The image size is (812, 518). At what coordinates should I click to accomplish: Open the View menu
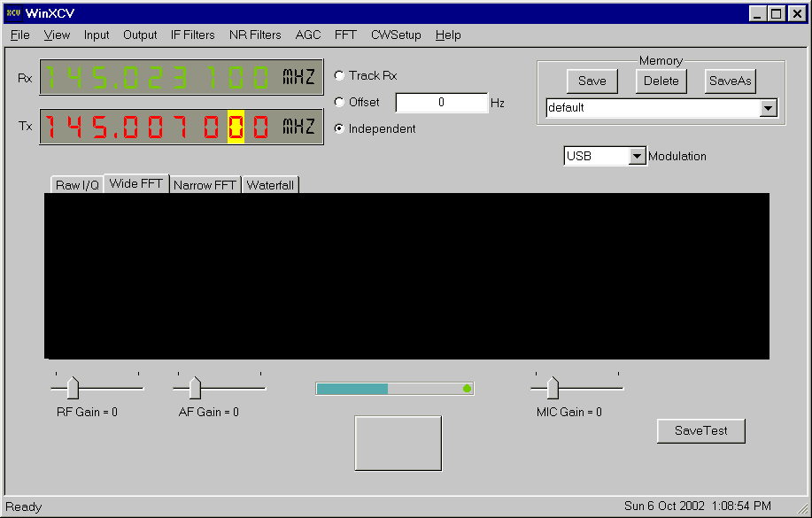57,35
